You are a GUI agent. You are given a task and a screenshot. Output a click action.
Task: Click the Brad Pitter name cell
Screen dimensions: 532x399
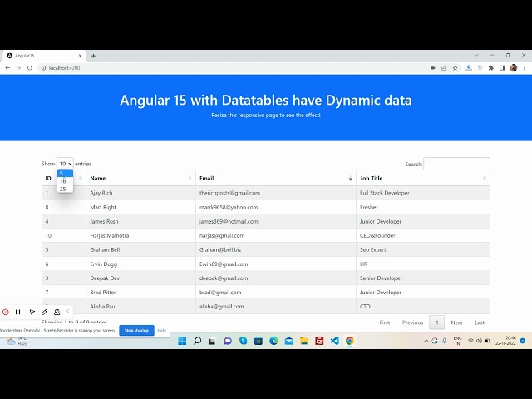coord(140,292)
